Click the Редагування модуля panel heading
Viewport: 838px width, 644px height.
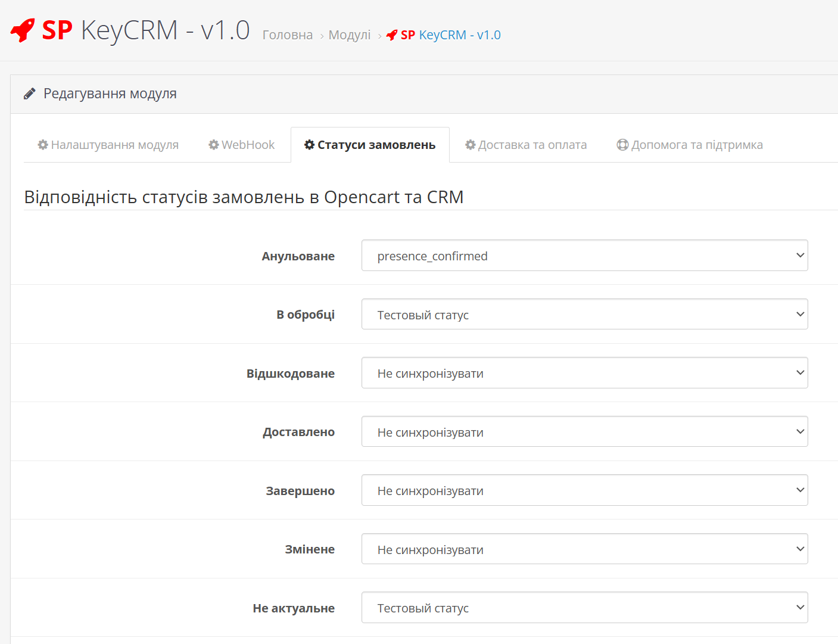pos(110,94)
